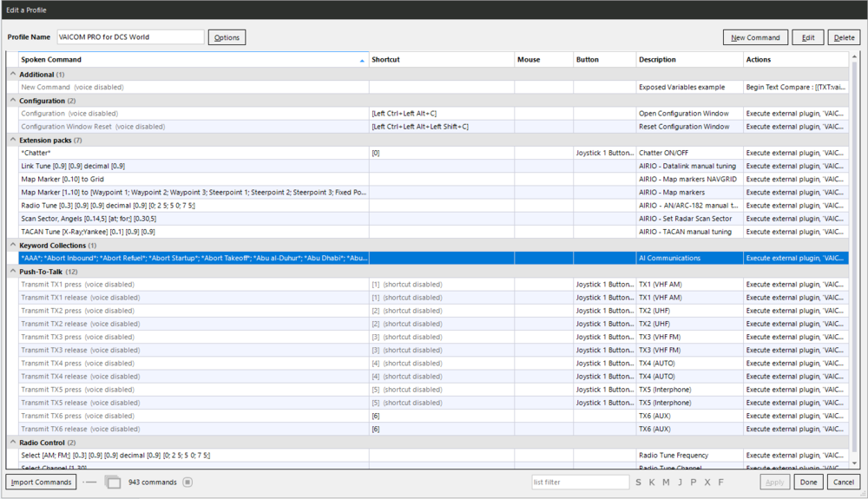Click the Profile Name text field
The height and width of the screenshot is (499, 868).
click(x=131, y=37)
